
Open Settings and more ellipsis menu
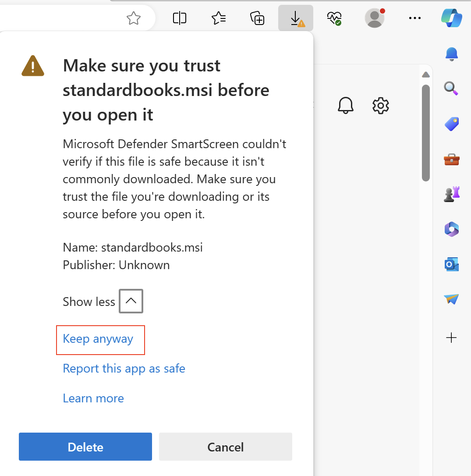414,18
